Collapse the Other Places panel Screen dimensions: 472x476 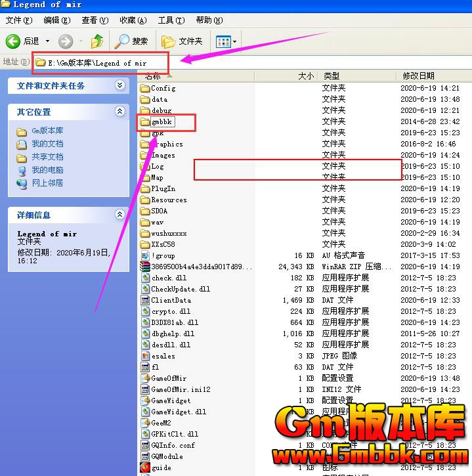coord(119,112)
